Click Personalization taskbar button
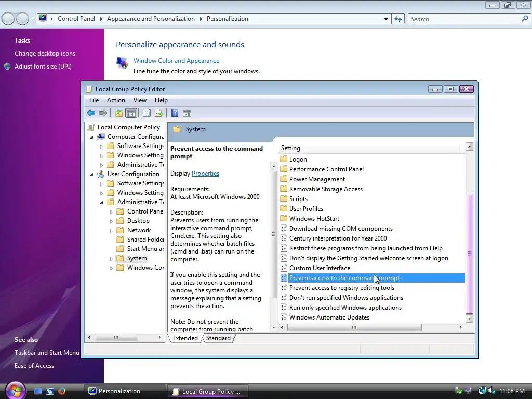This screenshot has height=399, width=532. click(x=124, y=391)
